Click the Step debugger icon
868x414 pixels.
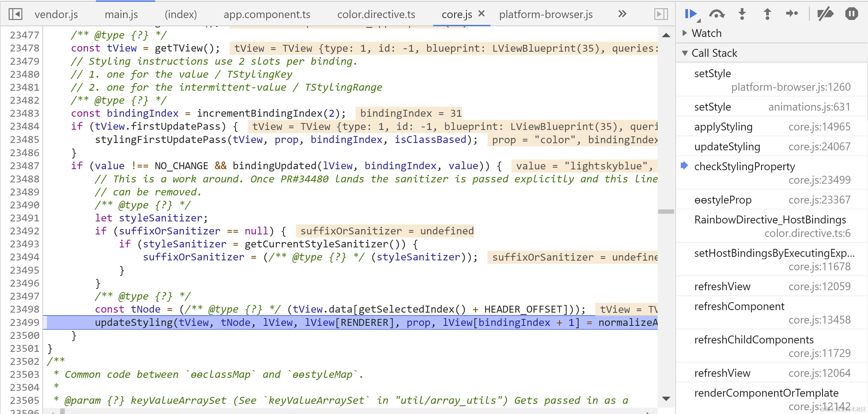click(x=792, y=14)
